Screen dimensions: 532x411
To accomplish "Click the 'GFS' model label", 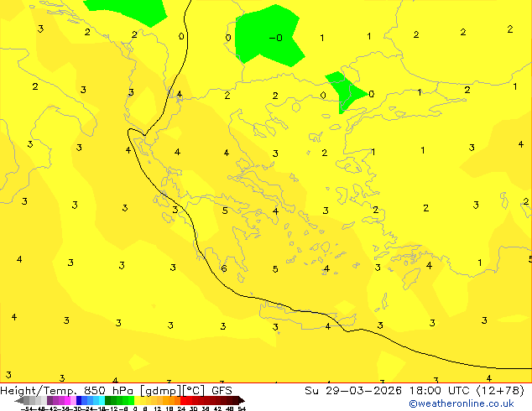I will click(x=222, y=391).
